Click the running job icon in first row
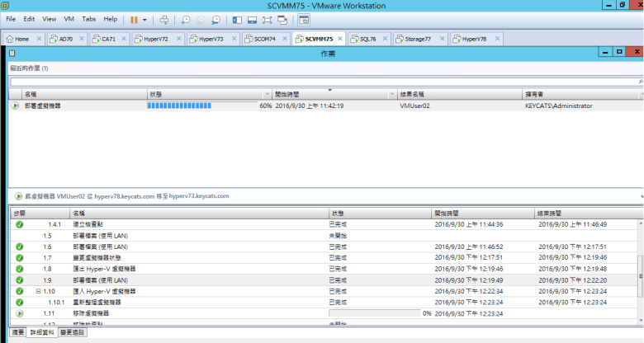This screenshot has width=644, height=343. click(x=16, y=106)
